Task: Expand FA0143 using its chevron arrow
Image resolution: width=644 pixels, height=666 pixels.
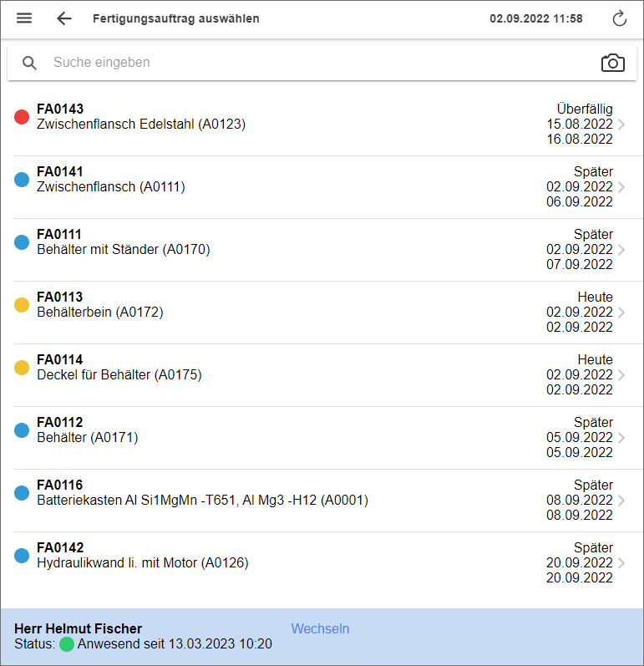Action: 621,125
